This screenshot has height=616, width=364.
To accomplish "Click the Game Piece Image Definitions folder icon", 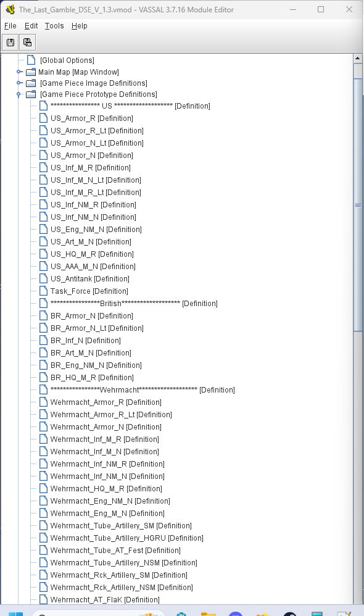I will pos(31,83).
